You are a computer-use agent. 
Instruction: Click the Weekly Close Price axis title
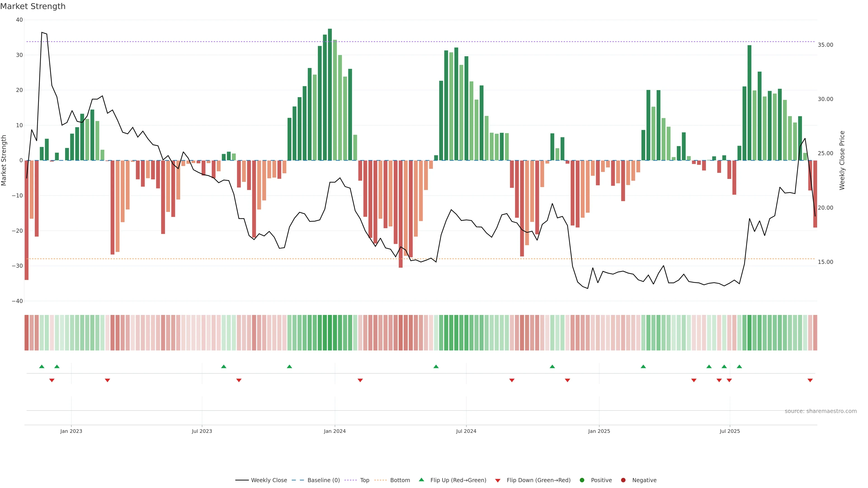[x=842, y=160]
